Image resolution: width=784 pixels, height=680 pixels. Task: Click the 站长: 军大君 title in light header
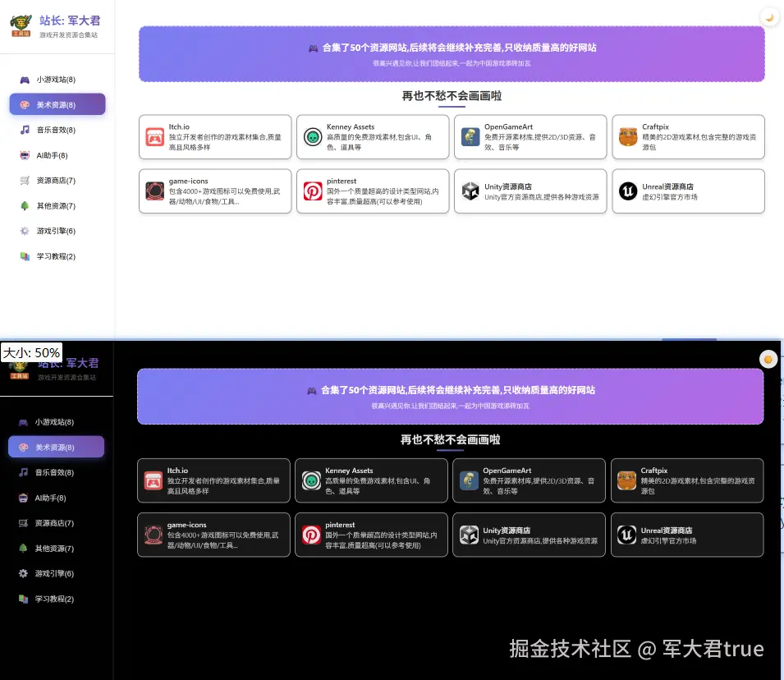tap(70, 21)
